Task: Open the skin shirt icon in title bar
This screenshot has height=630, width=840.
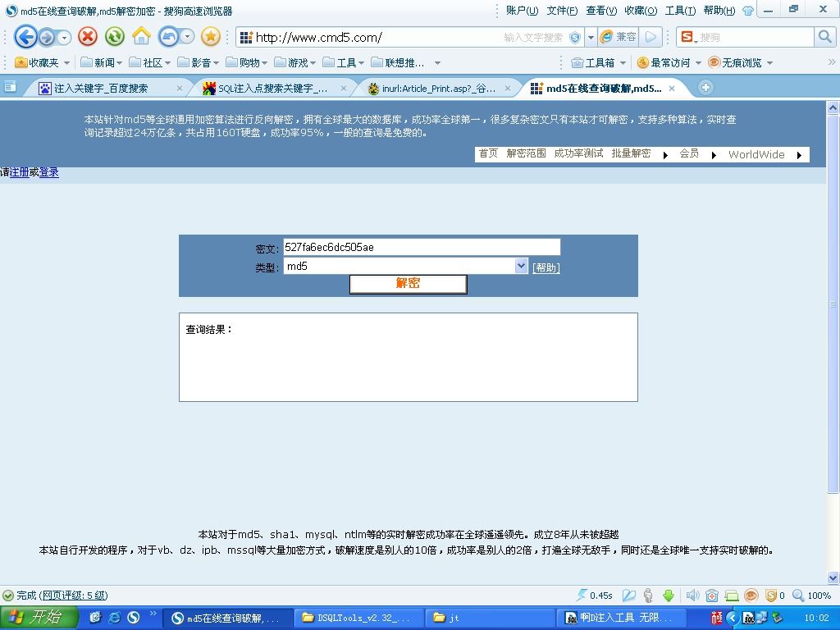Action: tap(748, 11)
